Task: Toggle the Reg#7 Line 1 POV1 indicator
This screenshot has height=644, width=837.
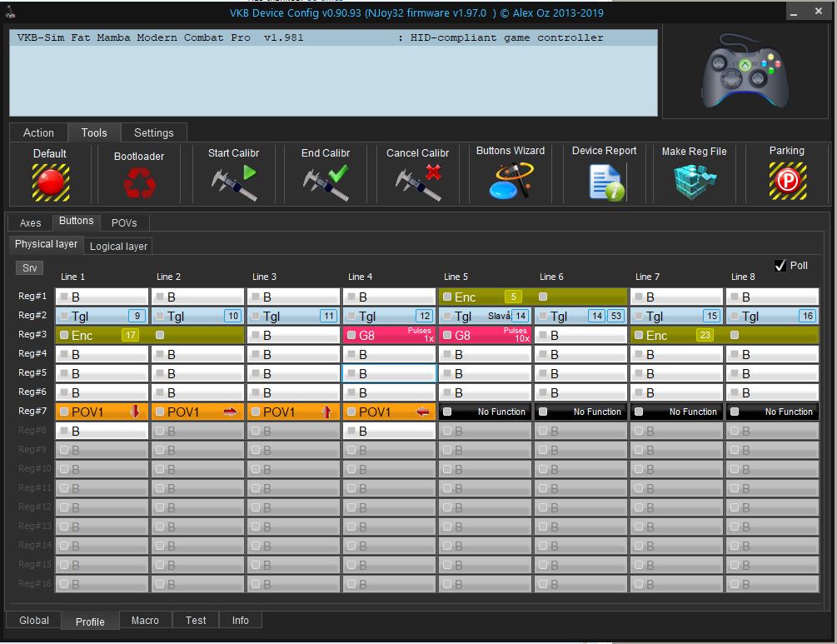Action: pos(64,412)
